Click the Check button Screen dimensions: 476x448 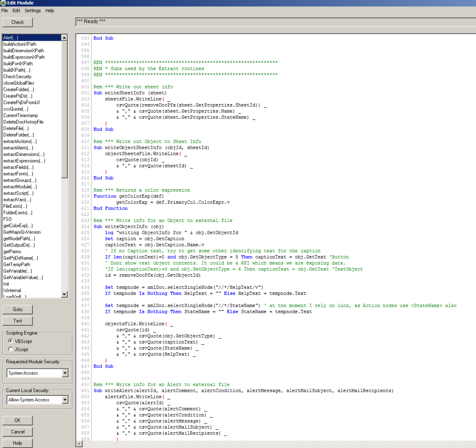tap(17, 22)
